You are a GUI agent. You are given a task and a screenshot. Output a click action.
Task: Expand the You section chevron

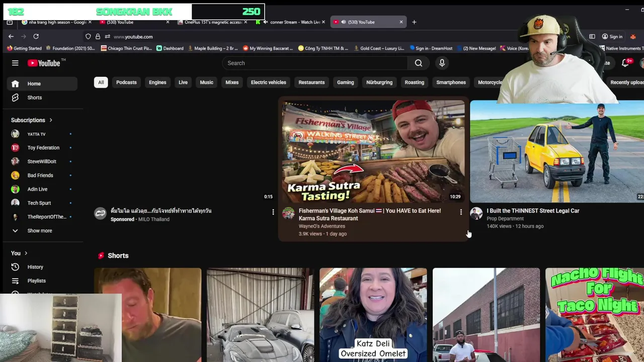tap(26, 253)
